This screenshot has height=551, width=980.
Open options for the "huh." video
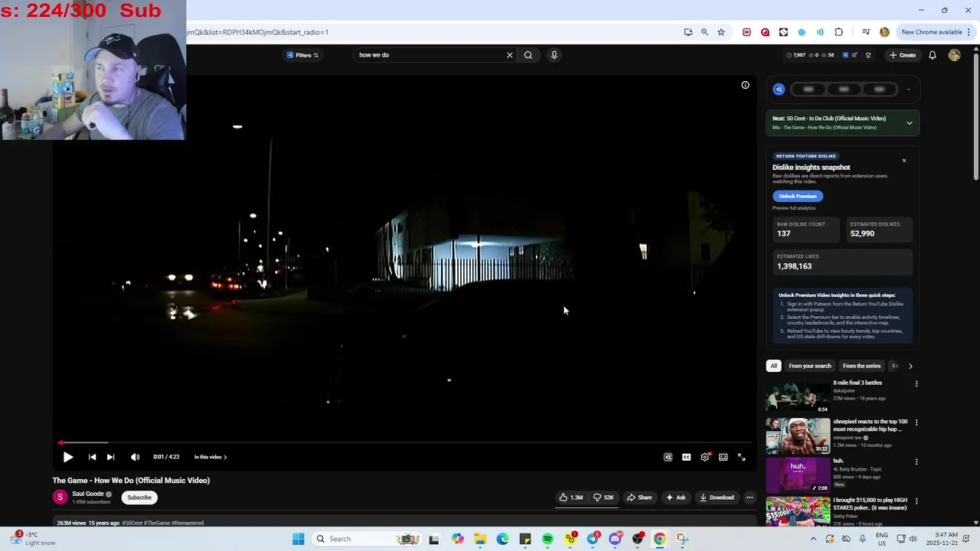pyautogui.click(x=916, y=461)
